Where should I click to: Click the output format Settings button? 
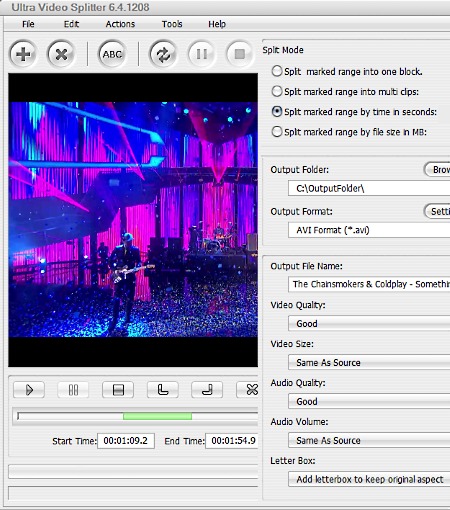[x=437, y=211]
